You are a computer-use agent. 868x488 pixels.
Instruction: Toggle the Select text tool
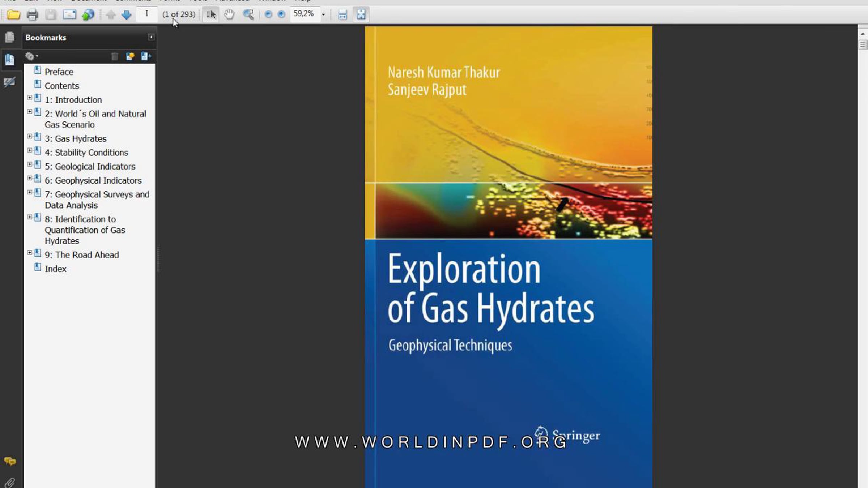point(210,15)
